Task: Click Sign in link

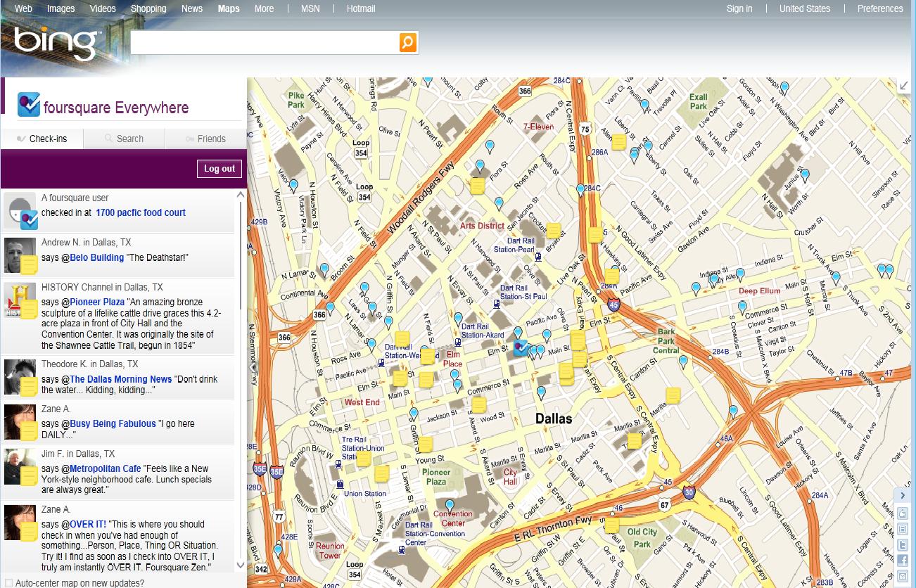Action: click(739, 8)
